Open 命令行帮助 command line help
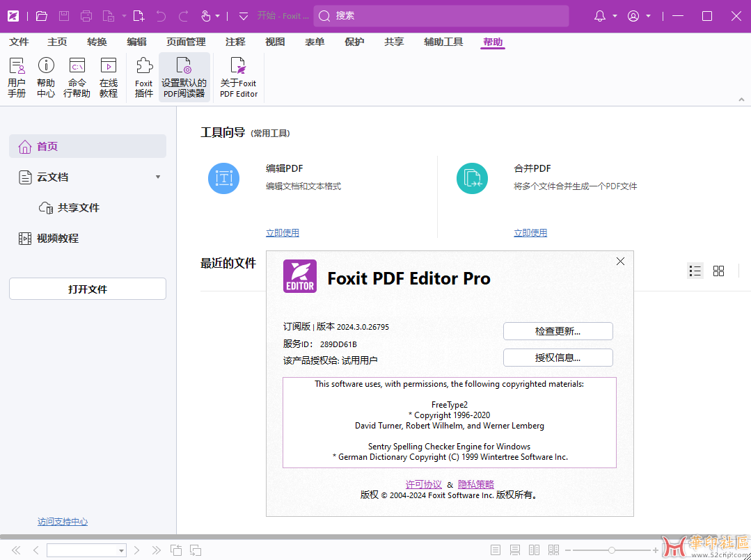This screenshot has height=560, width=751. point(77,77)
